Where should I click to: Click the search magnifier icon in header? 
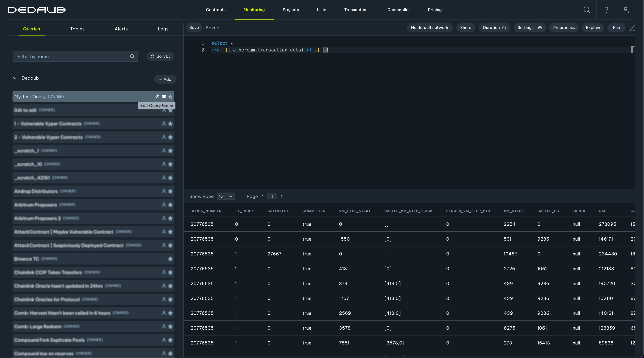pos(587,10)
